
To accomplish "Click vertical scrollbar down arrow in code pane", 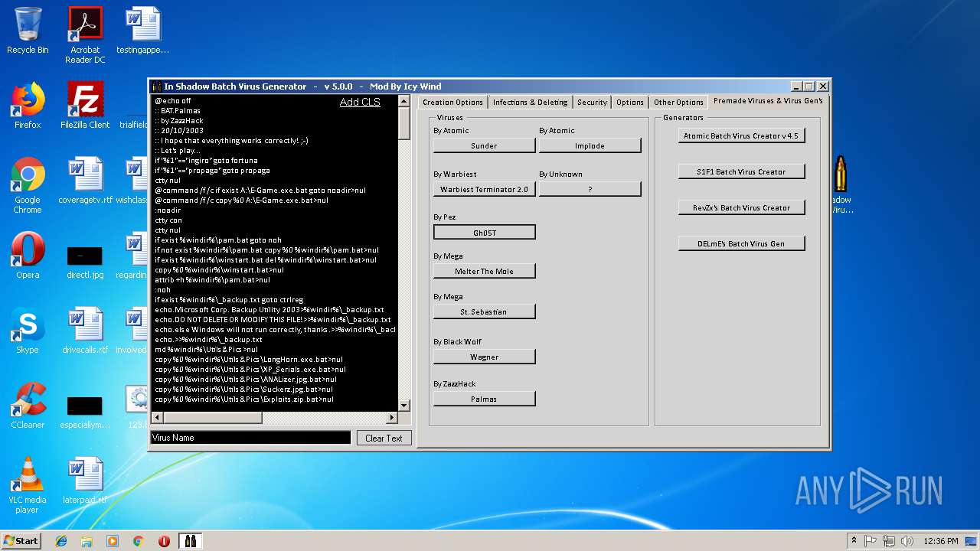I will [404, 405].
